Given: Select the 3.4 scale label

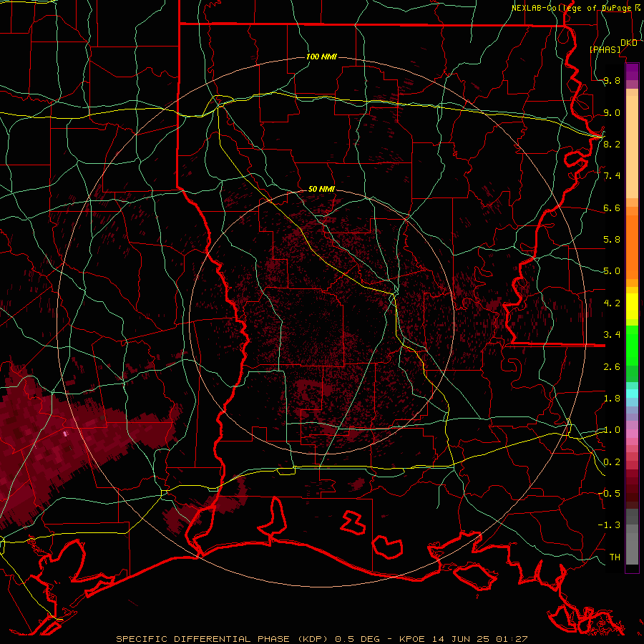Looking at the screenshot, I should click(612, 335).
